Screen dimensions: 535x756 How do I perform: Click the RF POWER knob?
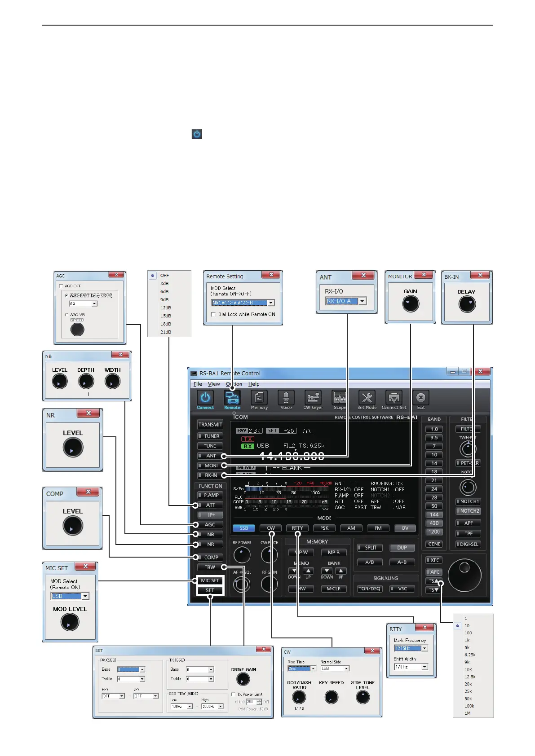242,555
